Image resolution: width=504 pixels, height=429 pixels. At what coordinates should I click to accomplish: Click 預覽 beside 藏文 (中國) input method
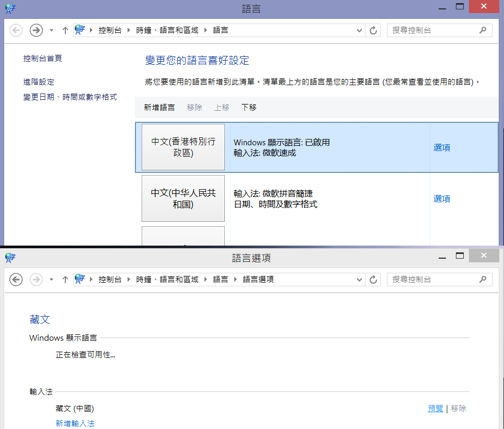(435, 408)
